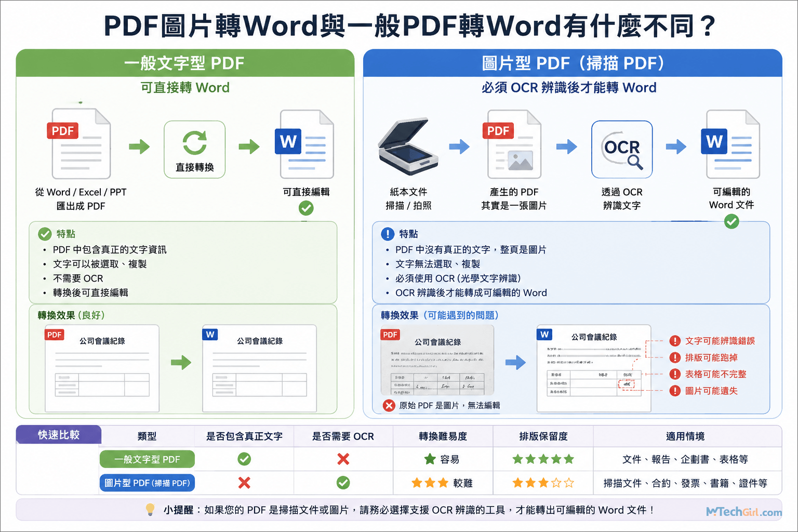Click the blurry scanned PDF 公司會議紀錄 thumbnail

pyautogui.click(x=437, y=360)
